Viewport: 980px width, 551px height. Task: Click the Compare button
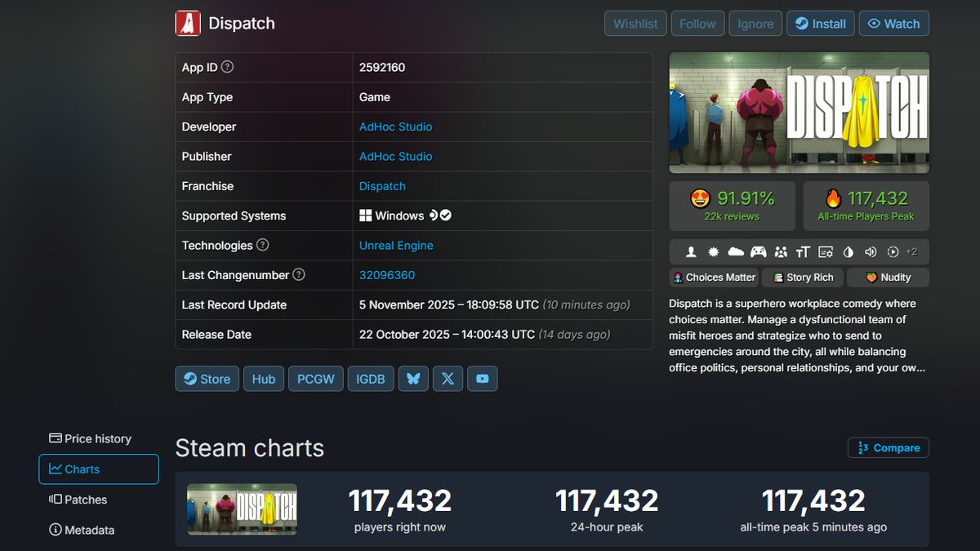click(889, 447)
